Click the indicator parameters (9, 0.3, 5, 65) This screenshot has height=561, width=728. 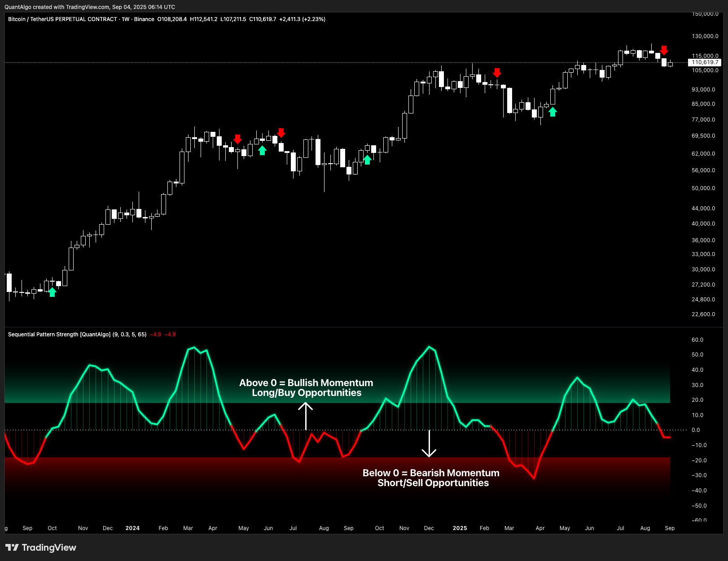[x=129, y=335]
